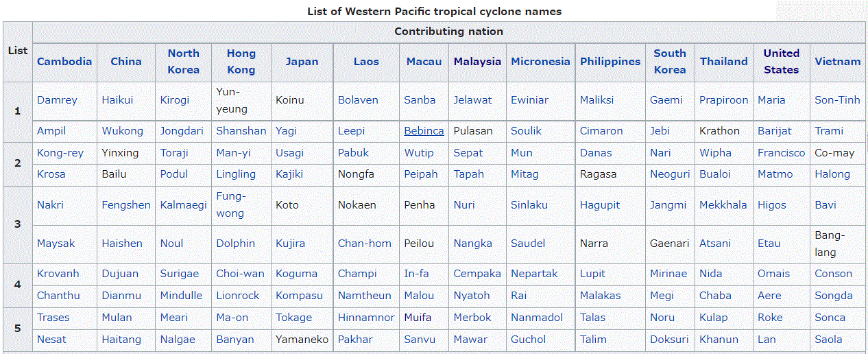This screenshot has height=354, width=868.
Task: Click the North Korea header link
Action: point(184,62)
